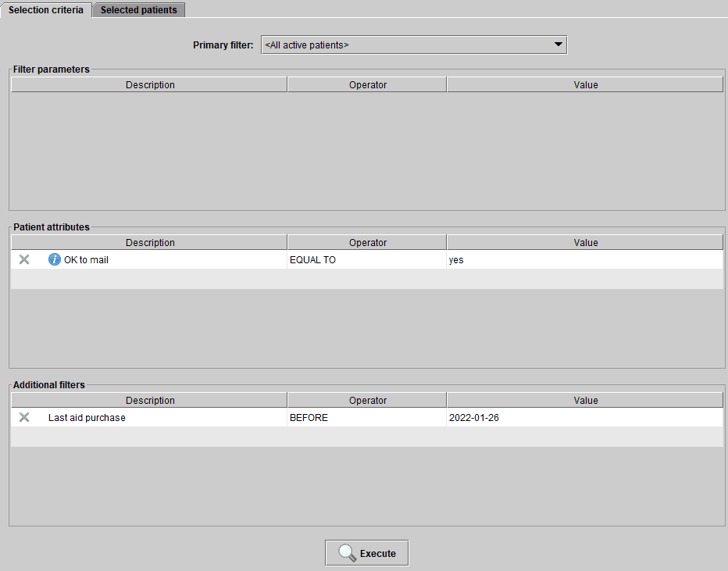728x571 pixels.
Task: Switch to the Selected patients tab
Action: click(x=139, y=10)
